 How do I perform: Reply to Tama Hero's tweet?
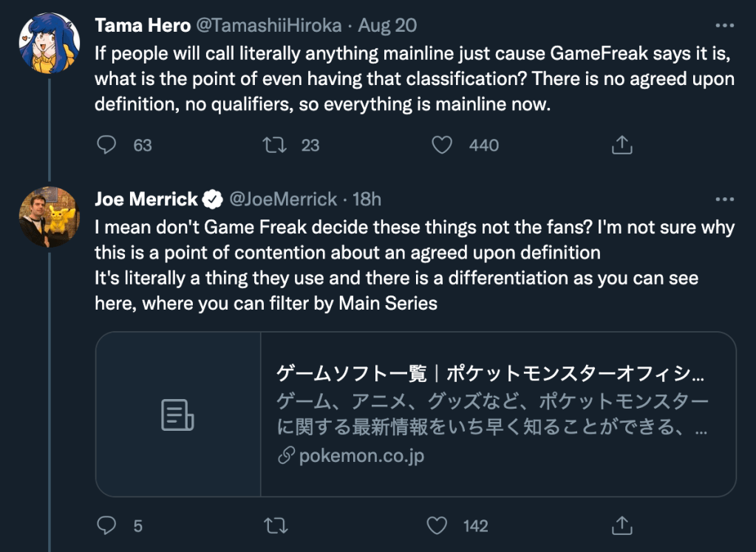(x=107, y=145)
